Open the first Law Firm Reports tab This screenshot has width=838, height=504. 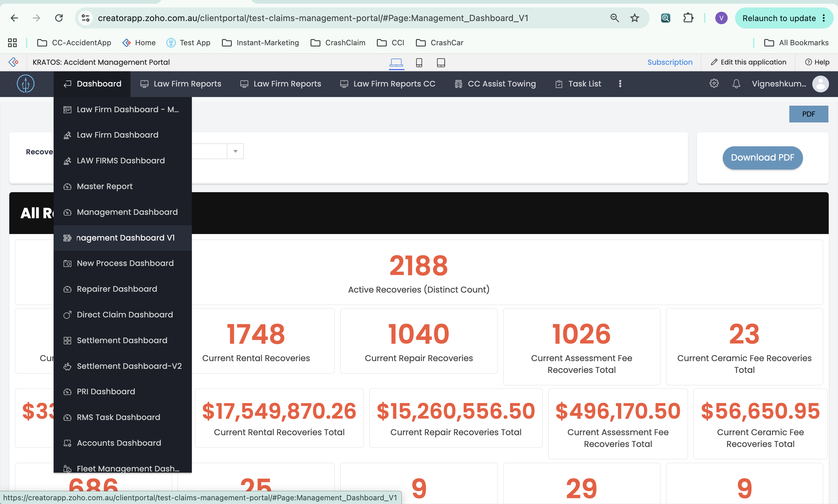(181, 84)
